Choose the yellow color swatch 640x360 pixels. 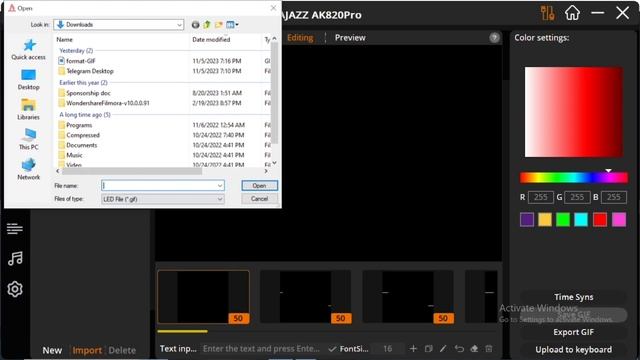pos(545,220)
